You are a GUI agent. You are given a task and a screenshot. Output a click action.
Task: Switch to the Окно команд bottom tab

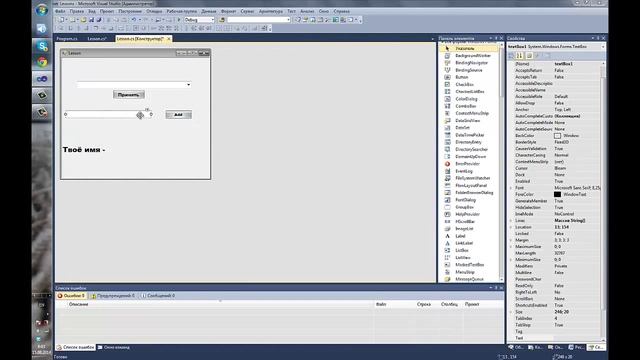[114, 347]
